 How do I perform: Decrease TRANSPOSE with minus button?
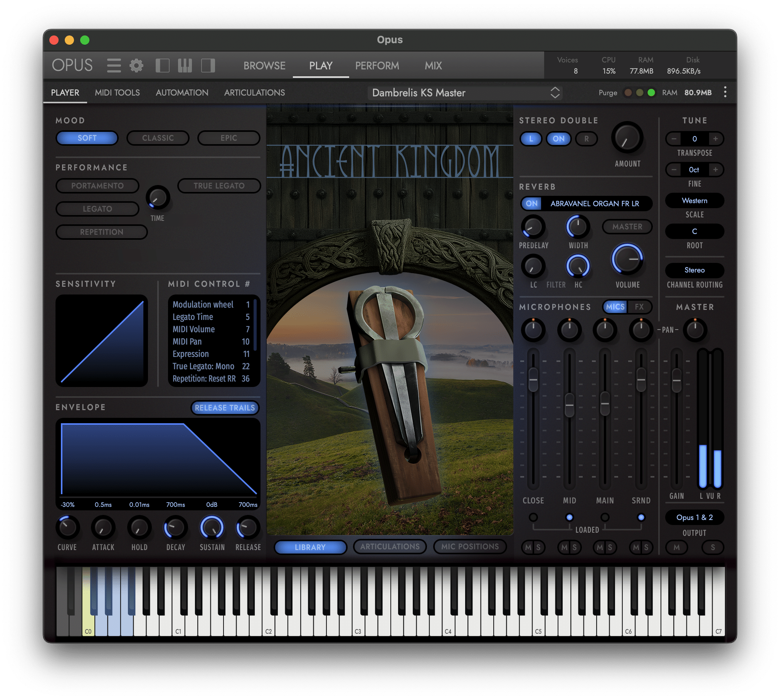(x=674, y=139)
